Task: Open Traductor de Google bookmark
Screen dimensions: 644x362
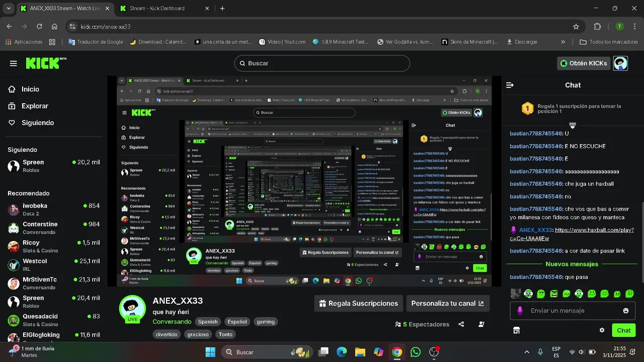Action: (96, 42)
